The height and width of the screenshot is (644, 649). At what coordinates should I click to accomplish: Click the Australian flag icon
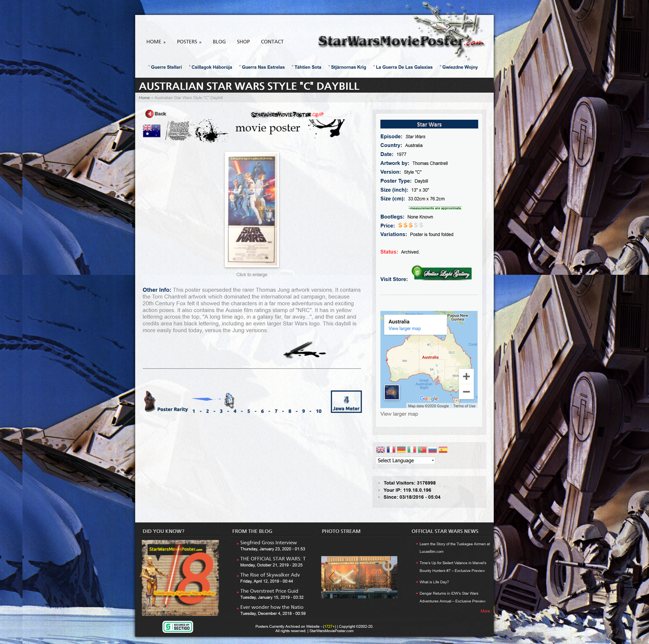pyautogui.click(x=151, y=131)
